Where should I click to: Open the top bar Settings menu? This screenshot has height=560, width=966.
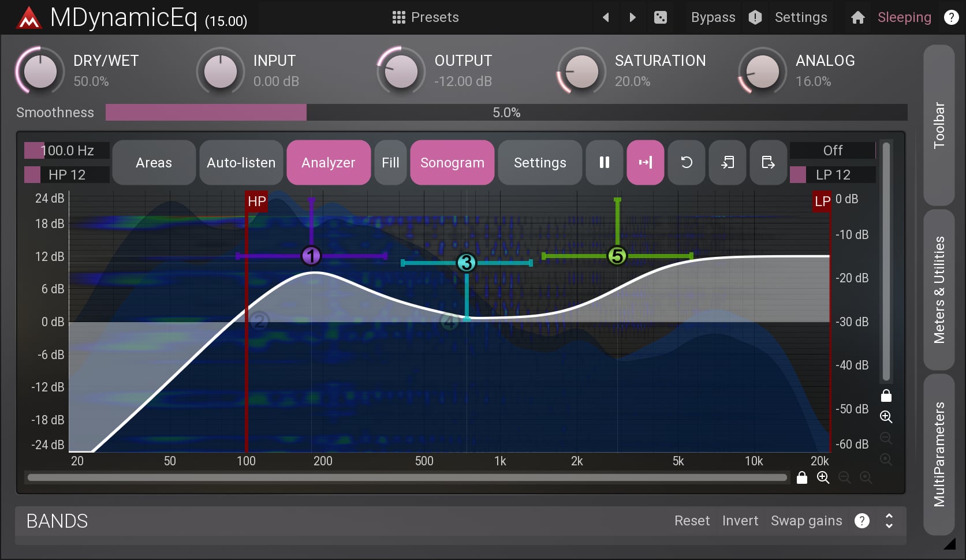[801, 17]
